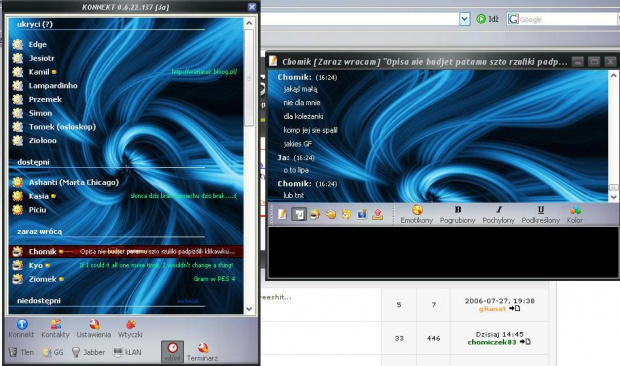Viewport: 620px width, 366px height.
Task: Open the Wtyczki plugins menu
Action: pos(130,329)
